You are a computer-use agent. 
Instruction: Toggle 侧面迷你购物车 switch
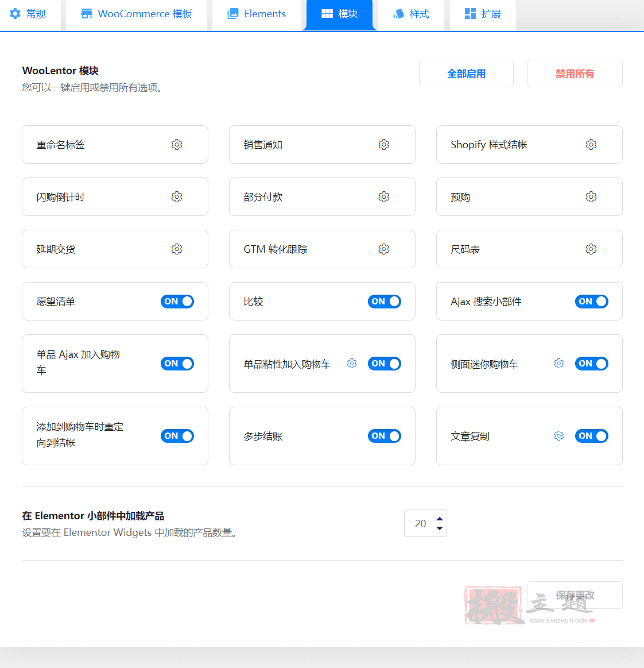pos(592,364)
